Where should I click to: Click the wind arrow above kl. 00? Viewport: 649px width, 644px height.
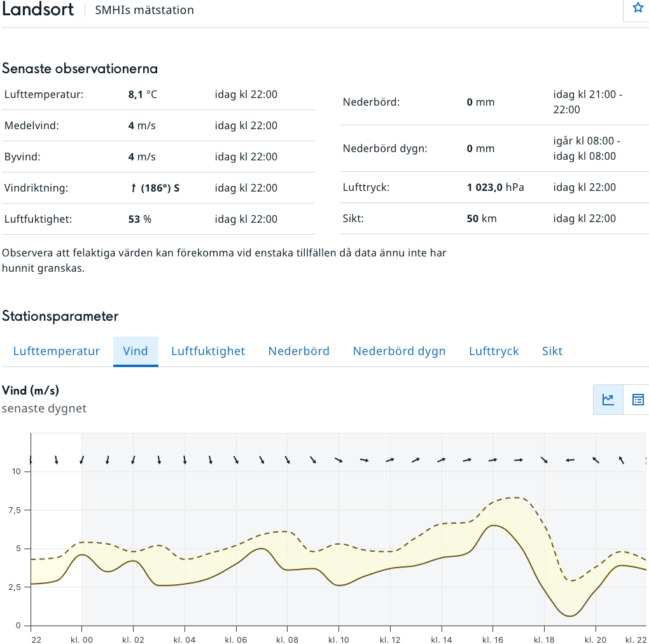pyautogui.click(x=81, y=459)
